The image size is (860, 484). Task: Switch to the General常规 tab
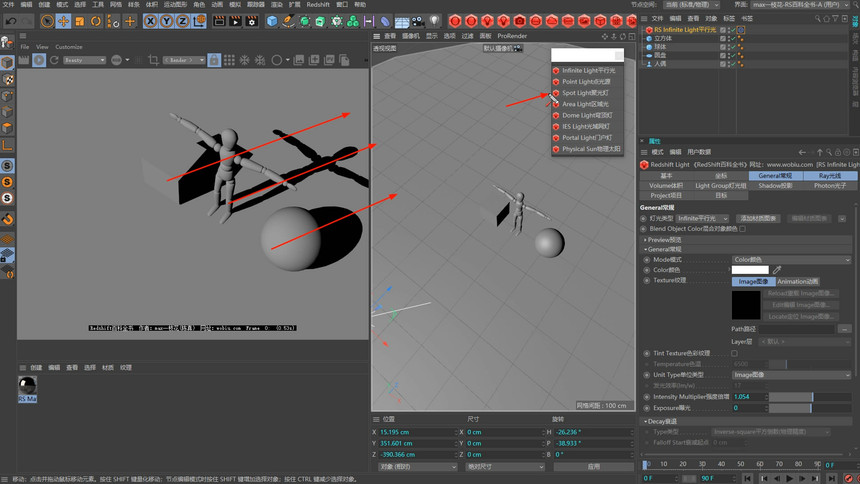click(776, 176)
